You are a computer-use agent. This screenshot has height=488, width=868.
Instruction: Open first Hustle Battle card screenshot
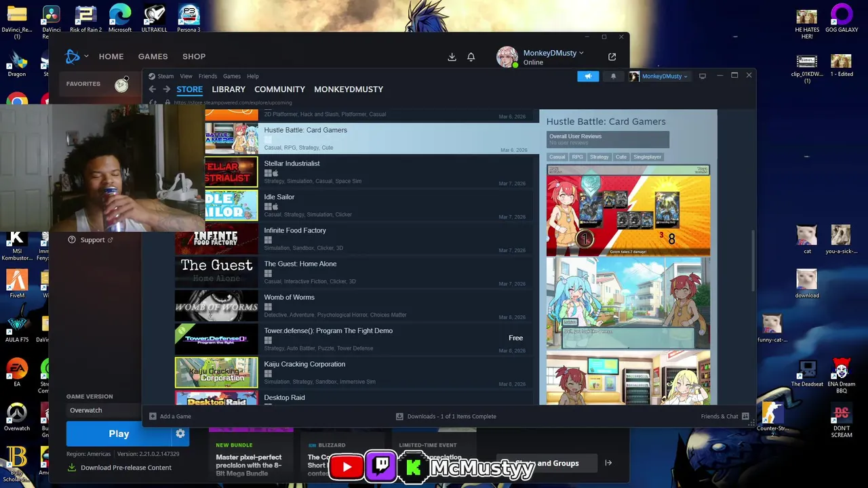(628, 210)
